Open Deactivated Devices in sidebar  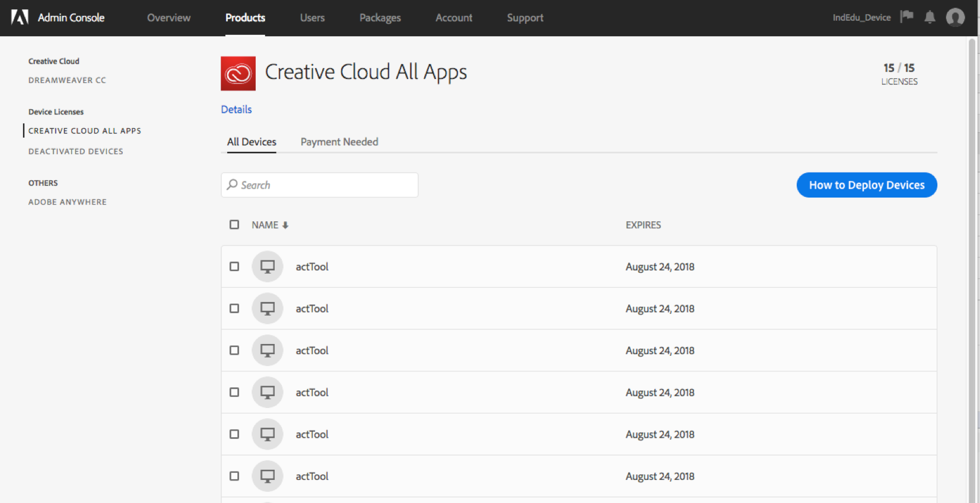[x=76, y=151]
